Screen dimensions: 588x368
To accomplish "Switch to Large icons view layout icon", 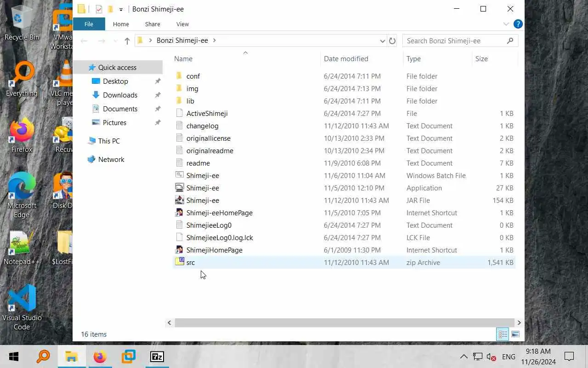I will tap(515, 334).
